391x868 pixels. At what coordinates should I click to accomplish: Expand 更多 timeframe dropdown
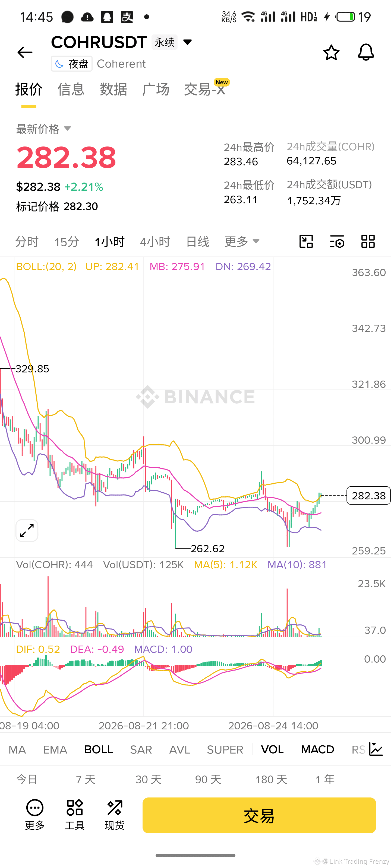pyautogui.click(x=242, y=241)
